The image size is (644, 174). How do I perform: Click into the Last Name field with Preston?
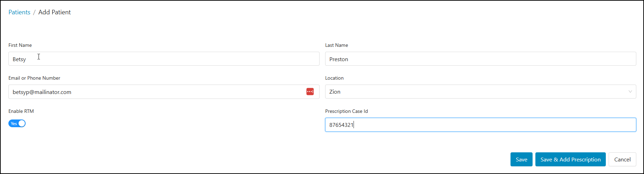tap(480, 59)
